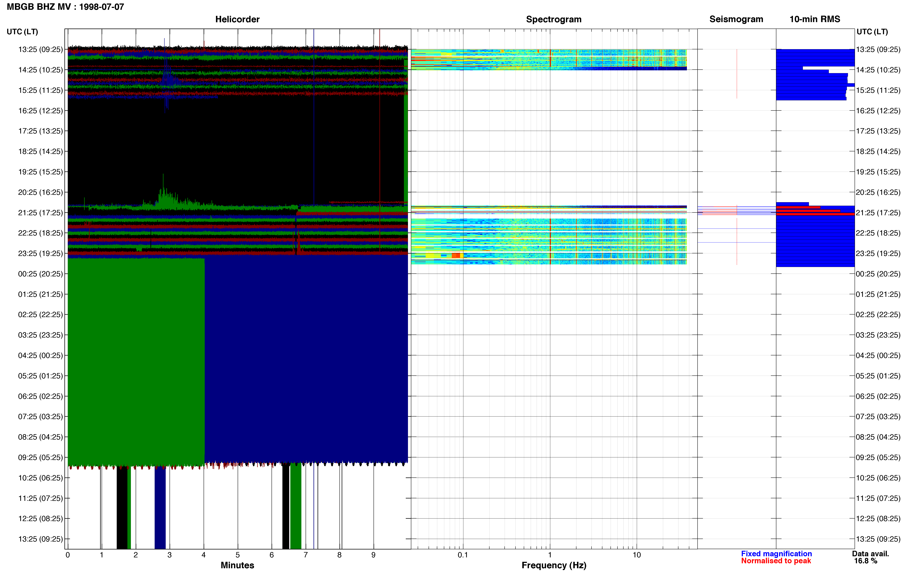Click the '16.8 %' data availability value
924x578 pixels.
point(865,561)
